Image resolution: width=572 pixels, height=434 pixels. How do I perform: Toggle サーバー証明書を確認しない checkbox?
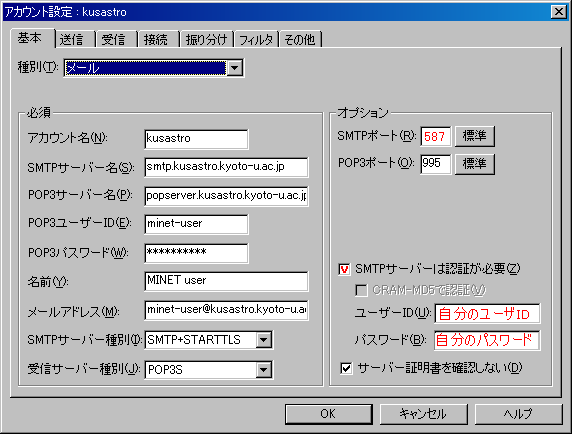point(346,368)
